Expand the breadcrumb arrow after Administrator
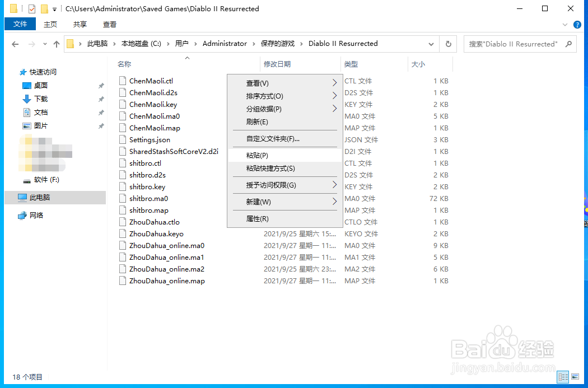Screen dimensions: 588x388 (x=254, y=44)
